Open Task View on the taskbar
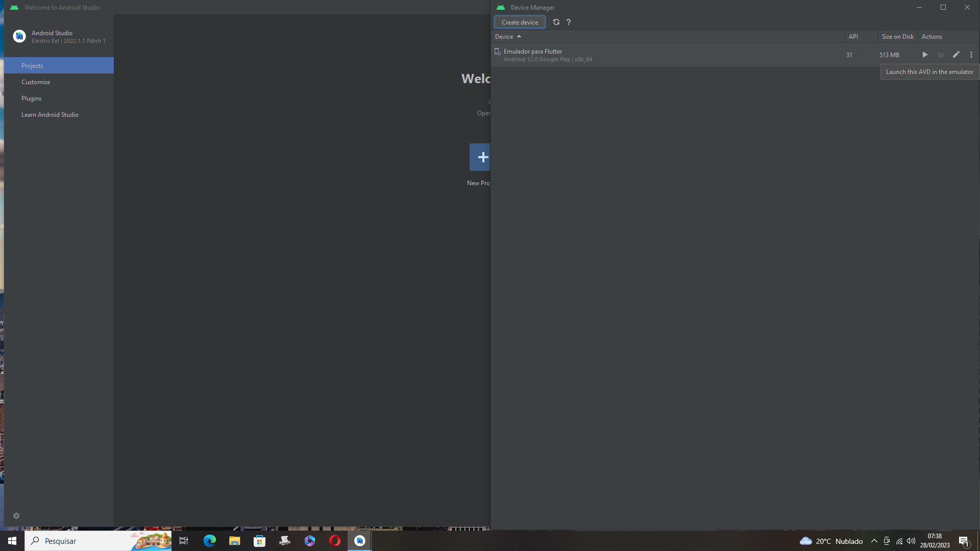 coord(184,541)
